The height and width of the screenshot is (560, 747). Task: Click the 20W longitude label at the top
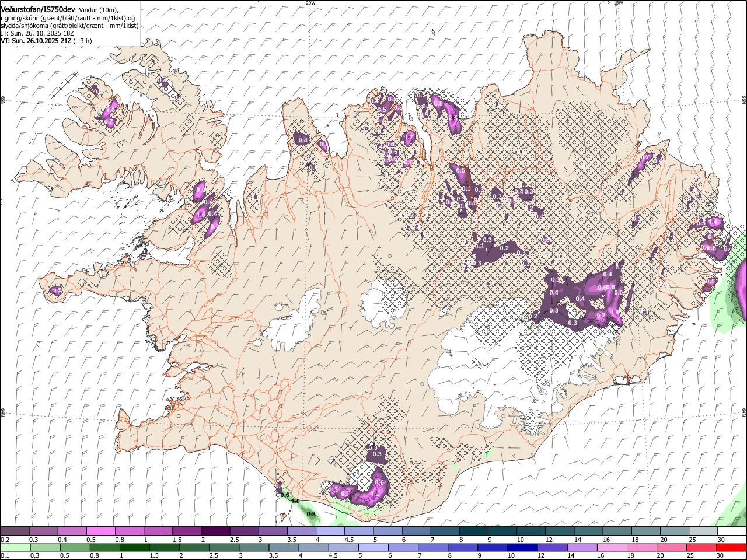(310, 3)
